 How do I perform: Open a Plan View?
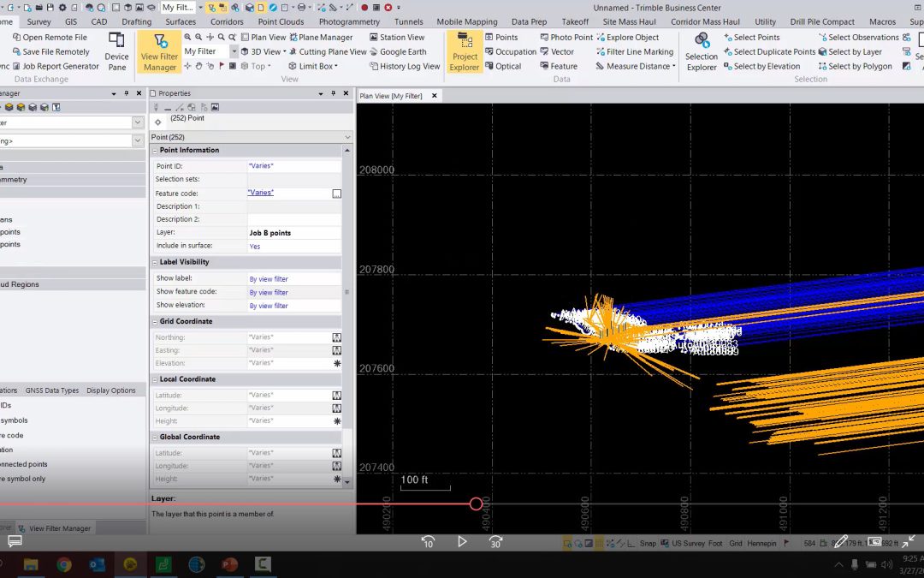(264, 37)
